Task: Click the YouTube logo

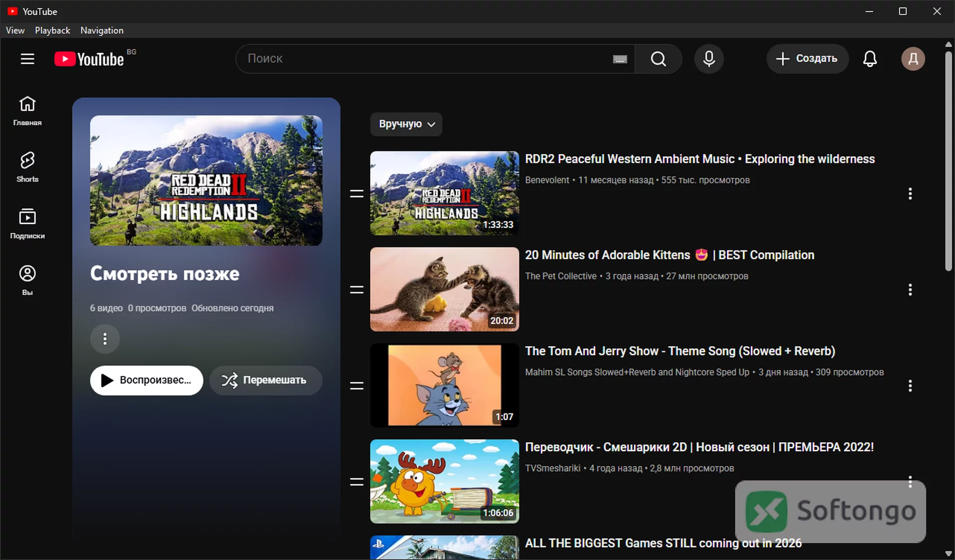Action: [x=90, y=59]
